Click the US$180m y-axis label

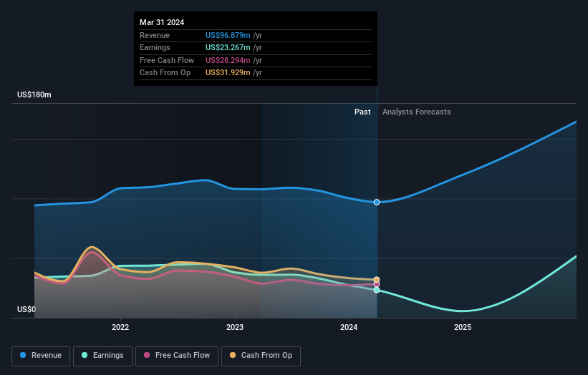(34, 94)
